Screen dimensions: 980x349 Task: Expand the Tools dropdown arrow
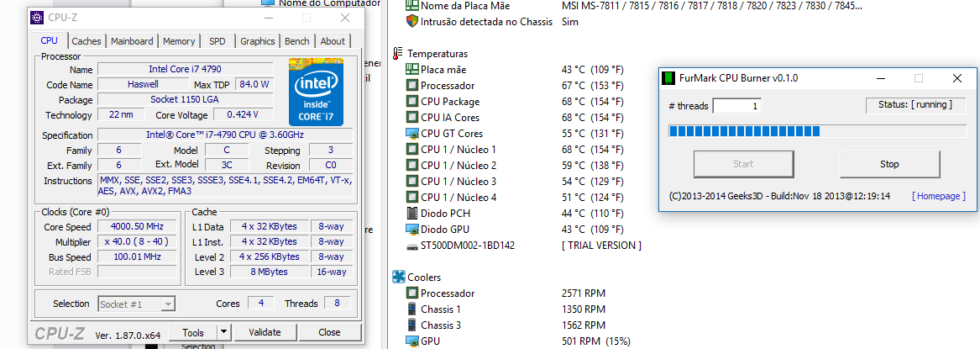[x=224, y=332]
